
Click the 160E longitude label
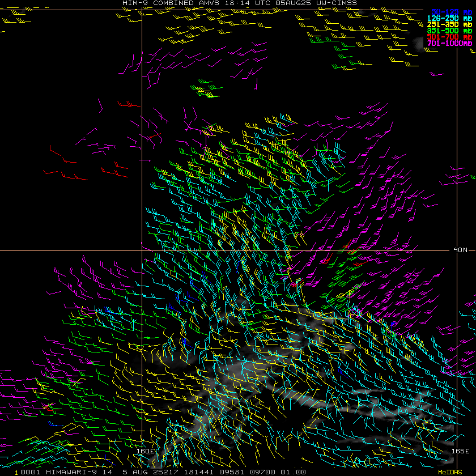click(x=146, y=451)
